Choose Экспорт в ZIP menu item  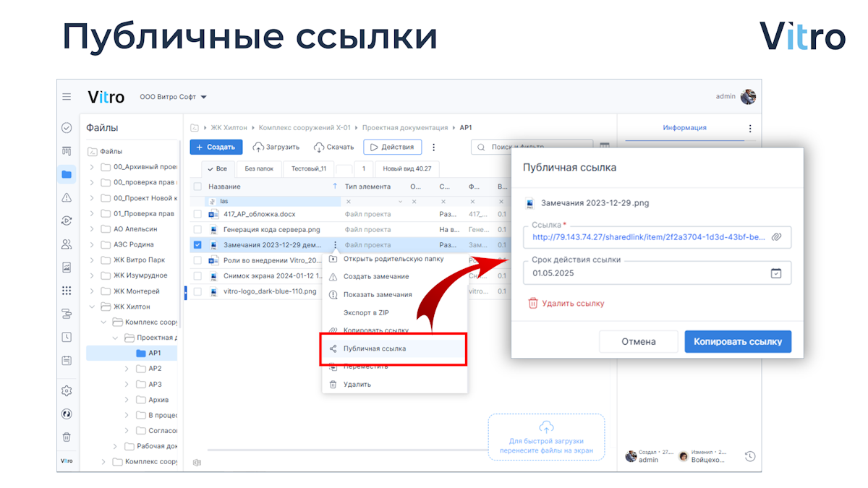coord(394,312)
